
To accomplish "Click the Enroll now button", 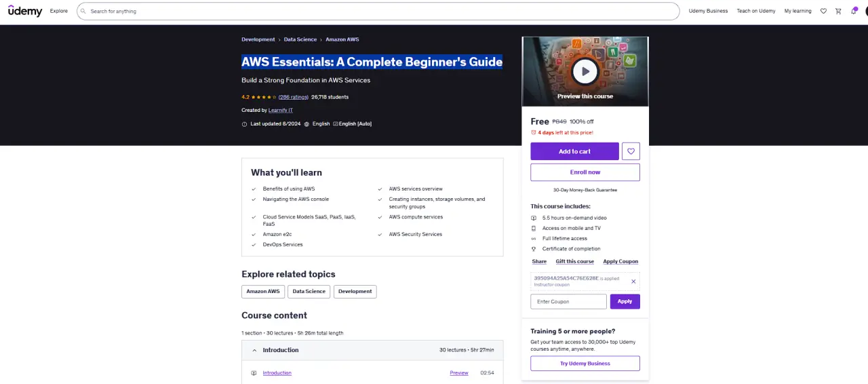I will tap(585, 172).
